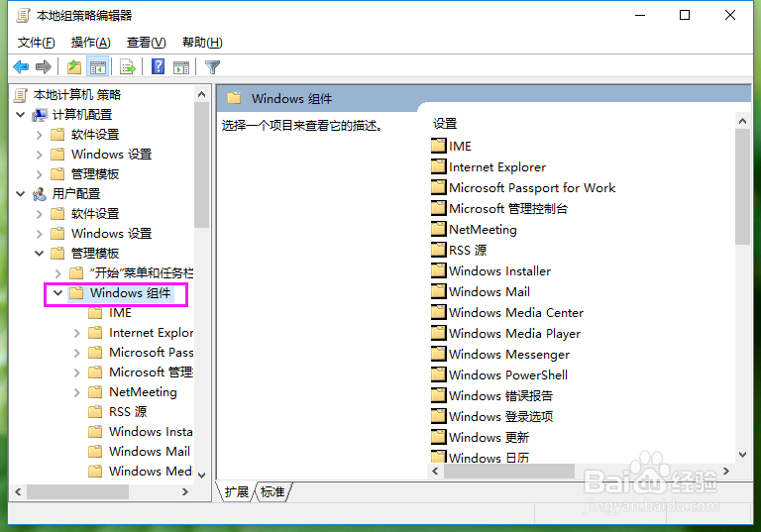
Task: Click Windows 错误报告 folder icon
Action: 438,395
